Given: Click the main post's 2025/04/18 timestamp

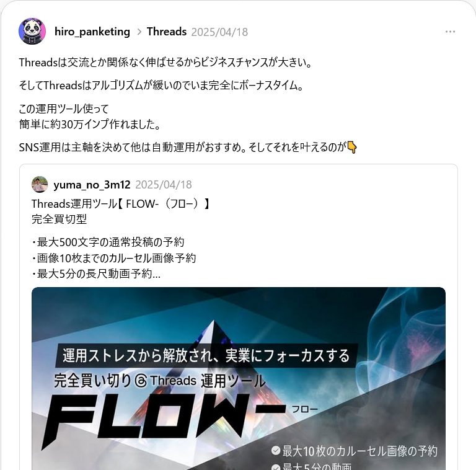Looking at the screenshot, I should point(219,32).
